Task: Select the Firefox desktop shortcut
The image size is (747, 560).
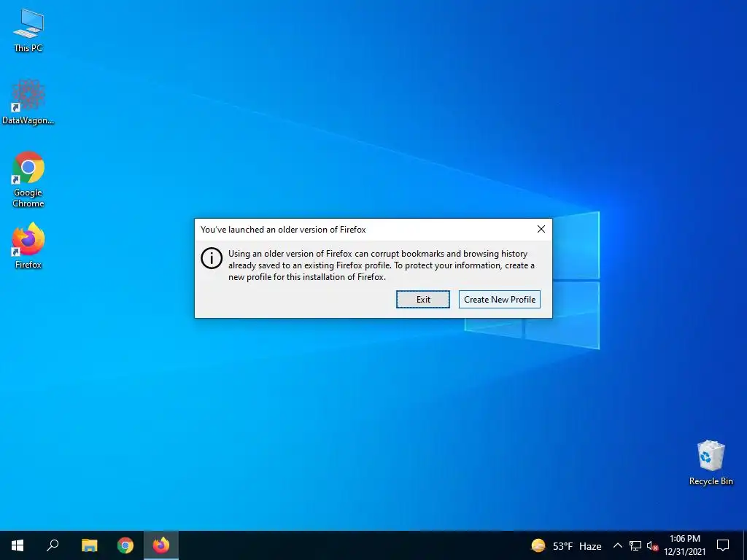Action: click(x=28, y=246)
